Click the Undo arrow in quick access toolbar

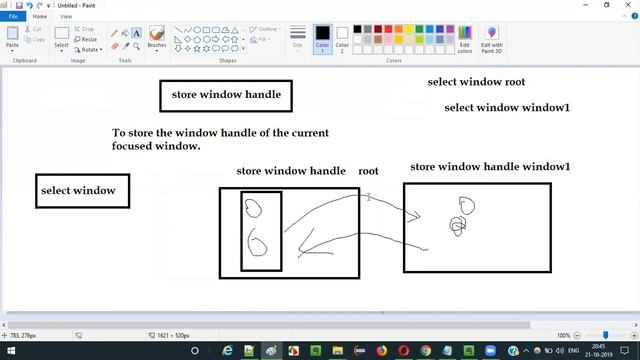[29, 5]
